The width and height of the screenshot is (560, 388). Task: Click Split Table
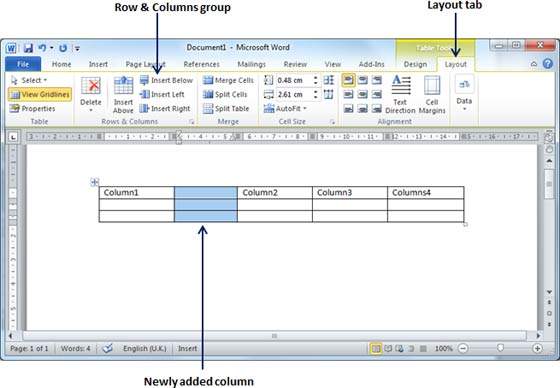(226, 109)
